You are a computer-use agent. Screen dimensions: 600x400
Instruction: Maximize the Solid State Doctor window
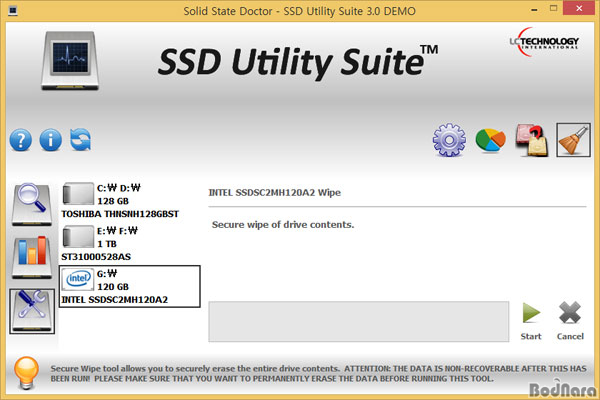(x=553, y=8)
